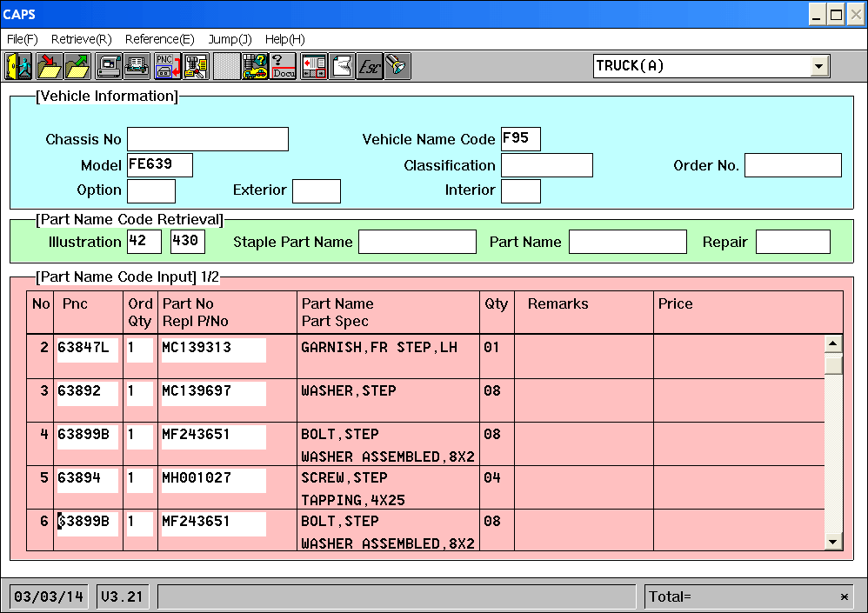Click the parts table scrollbar thumb
This screenshot has width=868, height=613.
(833, 364)
